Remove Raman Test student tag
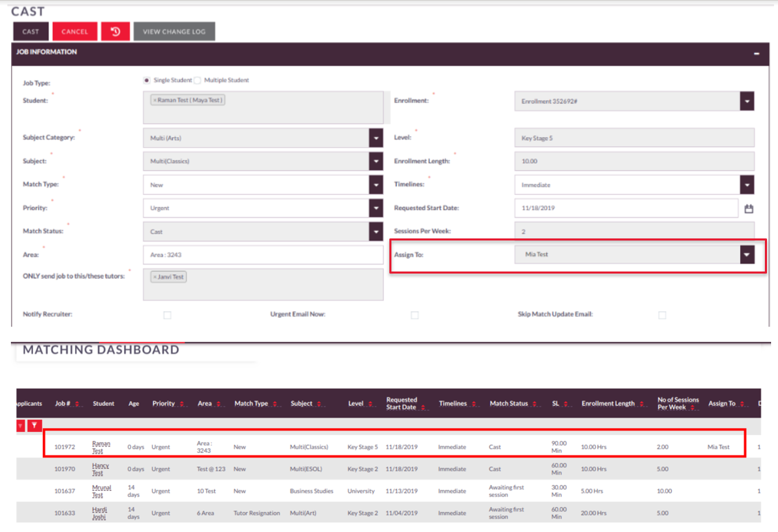 click(155, 100)
